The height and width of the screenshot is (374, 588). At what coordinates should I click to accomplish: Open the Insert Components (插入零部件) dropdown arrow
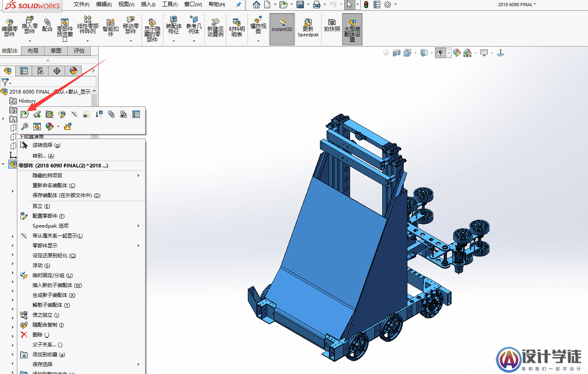[30, 41]
